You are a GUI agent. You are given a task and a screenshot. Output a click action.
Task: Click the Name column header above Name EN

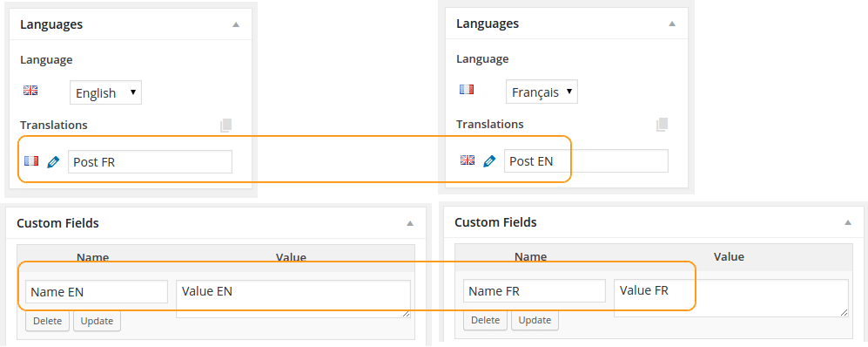pos(93,257)
